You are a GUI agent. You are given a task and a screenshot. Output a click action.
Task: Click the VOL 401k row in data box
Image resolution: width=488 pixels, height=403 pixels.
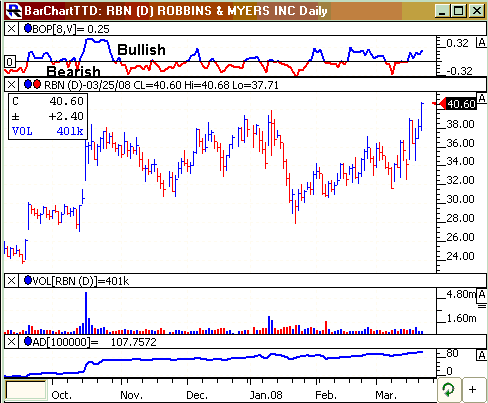(48, 131)
